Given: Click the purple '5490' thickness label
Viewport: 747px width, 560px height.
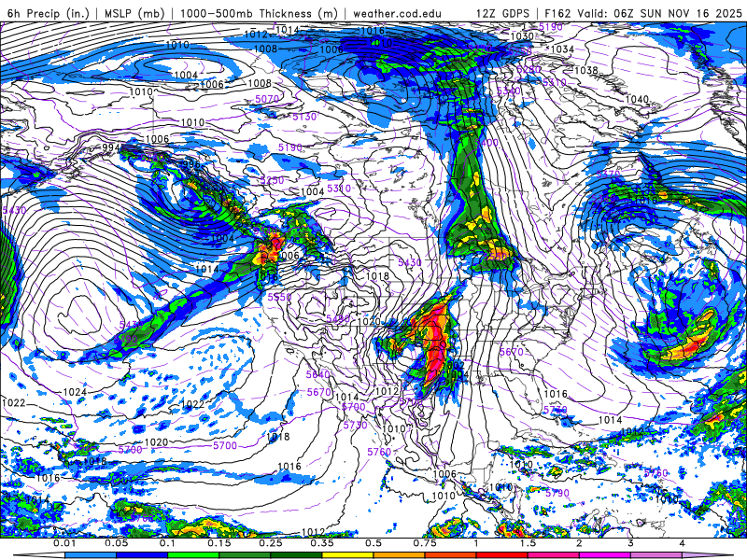Looking at the screenshot, I should [x=338, y=319].
